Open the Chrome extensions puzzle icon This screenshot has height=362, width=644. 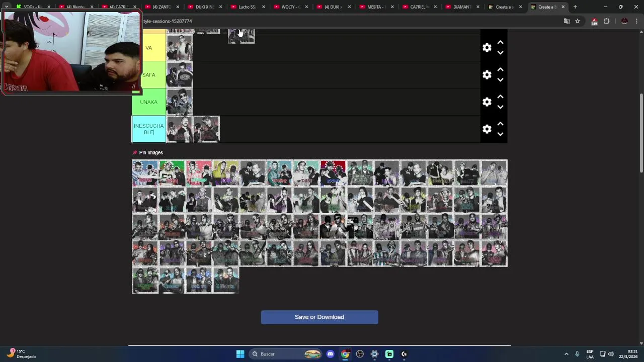pyautogui.click(x=606, y=21)
